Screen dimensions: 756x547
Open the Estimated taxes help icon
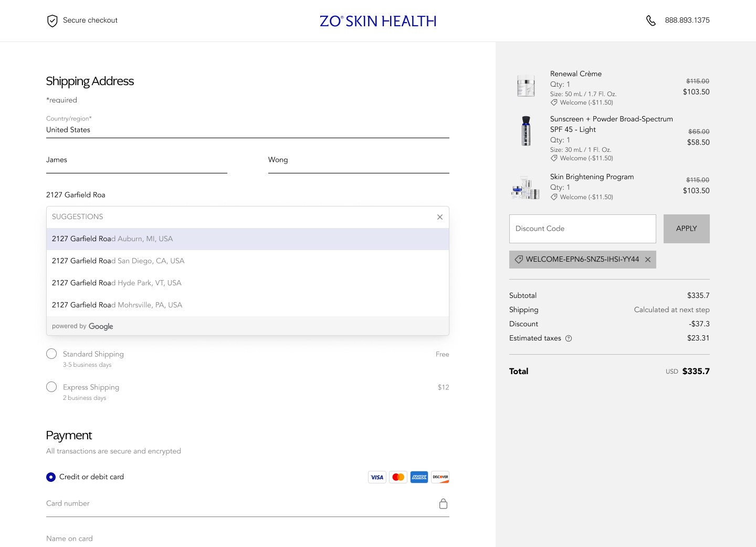(569, 338)
